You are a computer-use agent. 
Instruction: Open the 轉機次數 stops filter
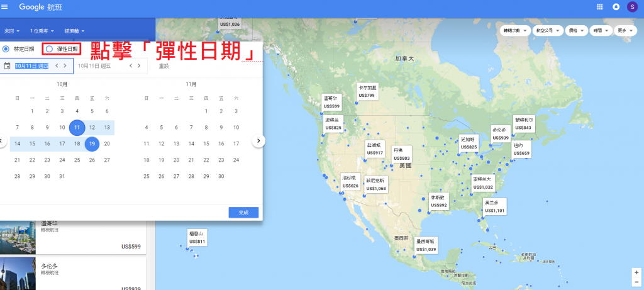click(515, 31)
